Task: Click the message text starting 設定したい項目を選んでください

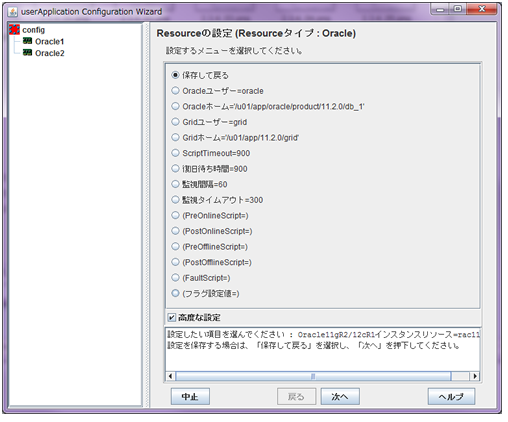Action: pyautogui.click(x=323, y=334)
